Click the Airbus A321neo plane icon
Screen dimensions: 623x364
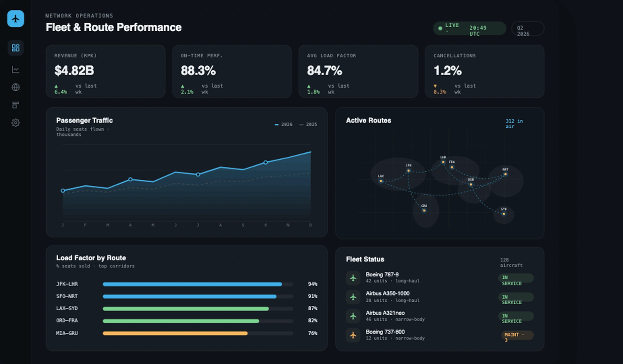pyautogui.click(x=353, y=316)
